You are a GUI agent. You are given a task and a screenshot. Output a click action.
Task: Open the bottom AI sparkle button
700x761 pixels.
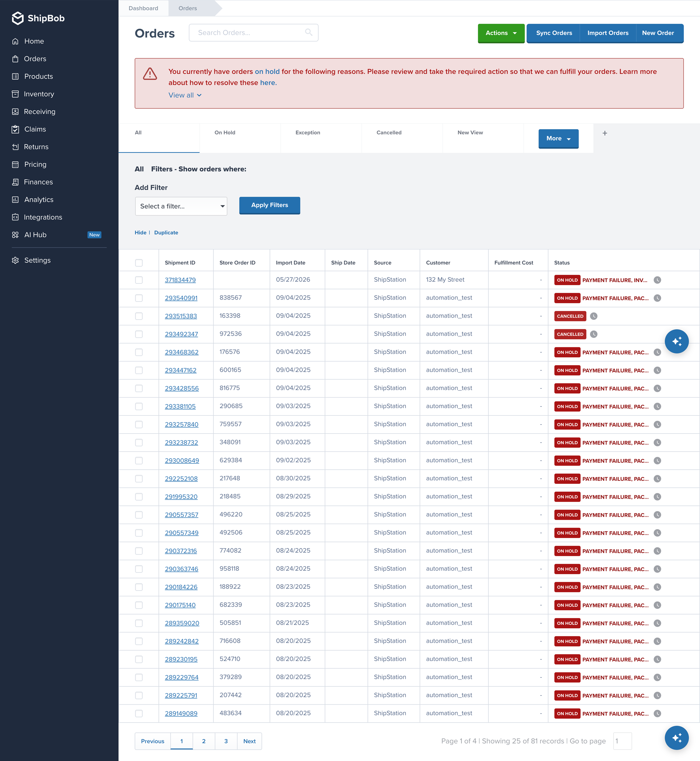tap(677, 738)
